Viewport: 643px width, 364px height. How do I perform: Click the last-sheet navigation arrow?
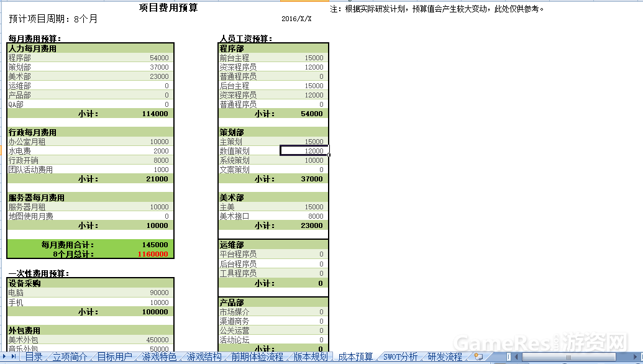[x=13, y=357]
